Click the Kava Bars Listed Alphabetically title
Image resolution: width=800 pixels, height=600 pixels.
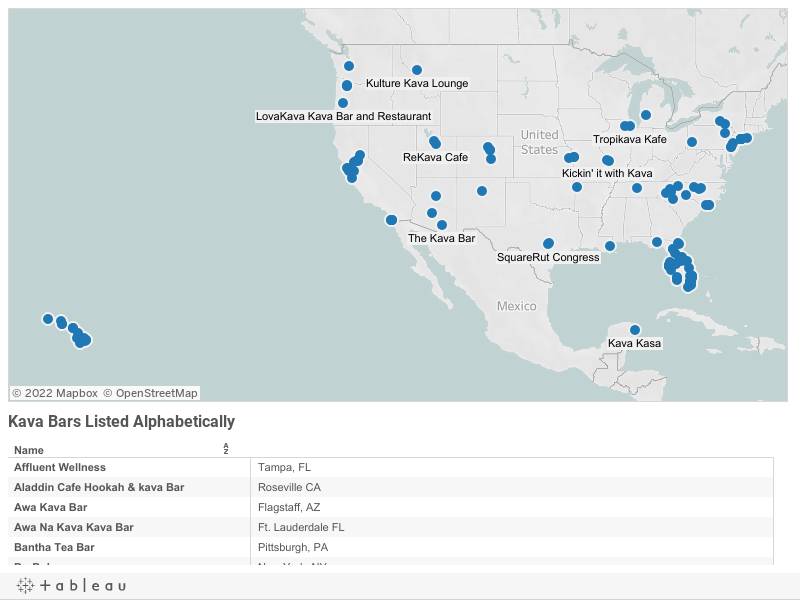(121, 421)
